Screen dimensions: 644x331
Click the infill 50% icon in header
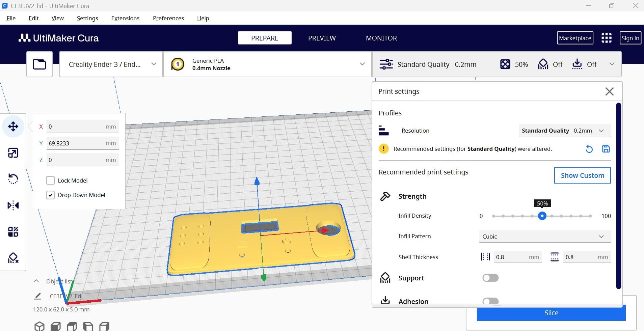coord(505,64)
